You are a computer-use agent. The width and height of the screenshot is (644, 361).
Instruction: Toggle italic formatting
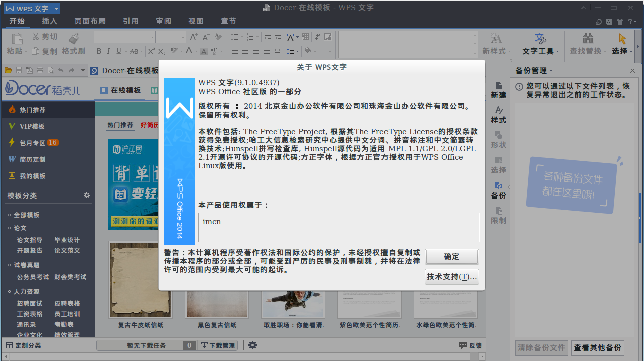[x=109, y=51]
